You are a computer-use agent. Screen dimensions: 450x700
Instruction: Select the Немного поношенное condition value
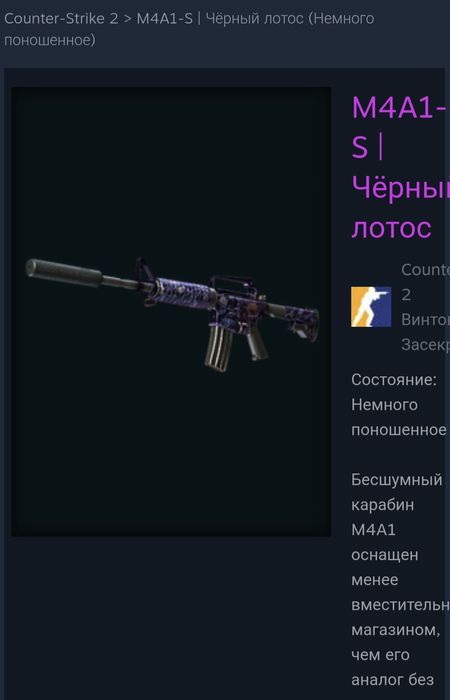point(399,417)
